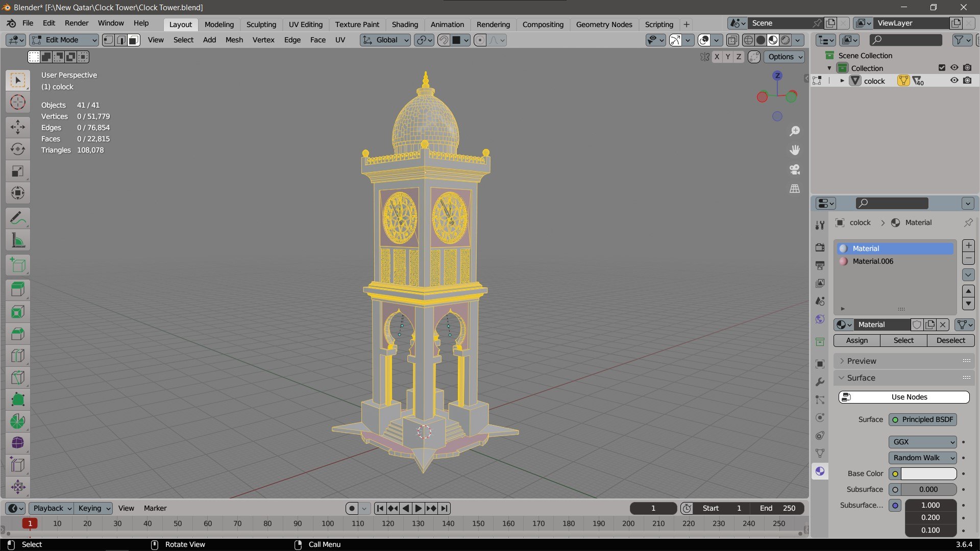
Task: Open the GGX distribution dropdown
Action: 922,442
